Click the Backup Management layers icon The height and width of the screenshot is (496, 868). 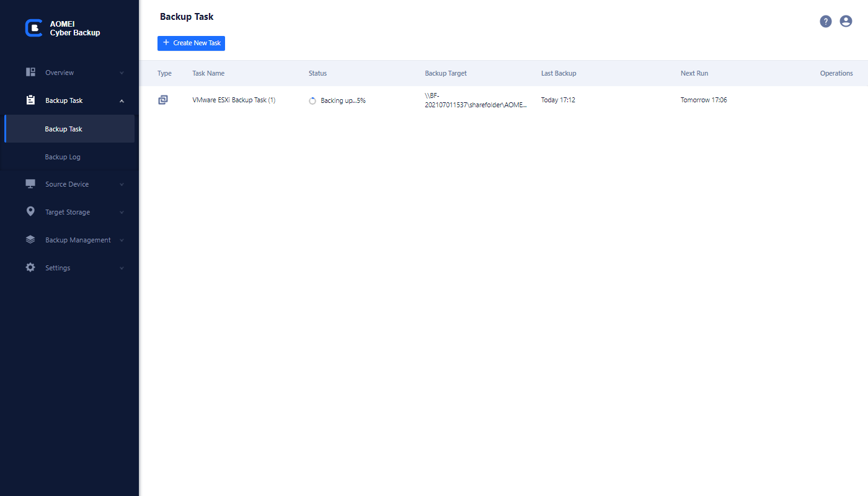(30, 239)
